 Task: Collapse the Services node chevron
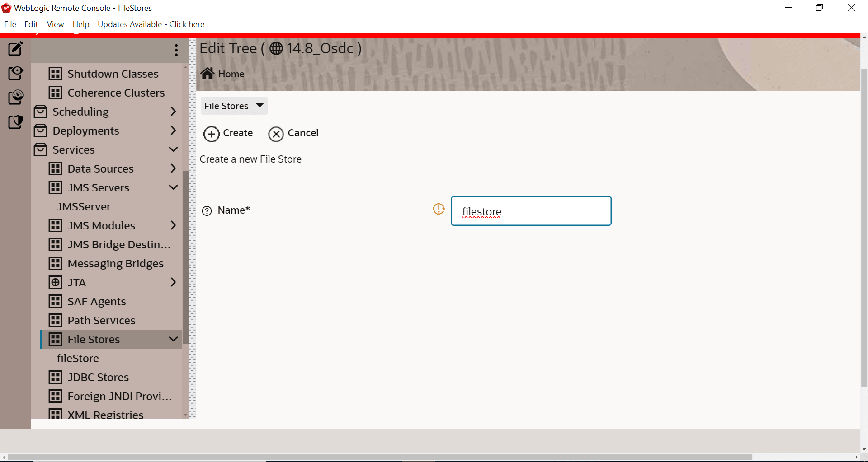[173, 149]
